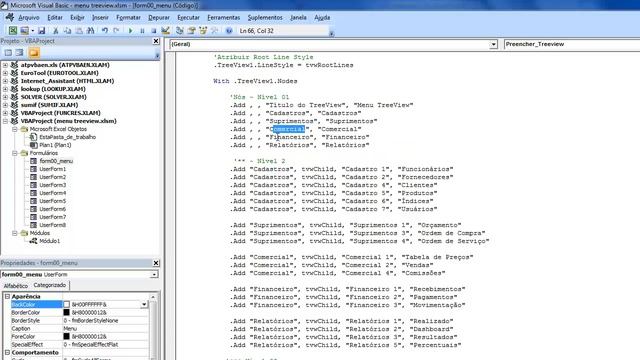640x360 pixels.
Task: Open the Properties Window toolbar icon
Action: point(191,31)
